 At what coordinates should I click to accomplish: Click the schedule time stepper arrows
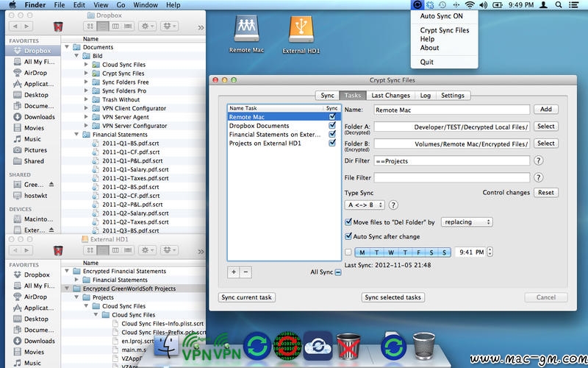(x=490, y=252)
